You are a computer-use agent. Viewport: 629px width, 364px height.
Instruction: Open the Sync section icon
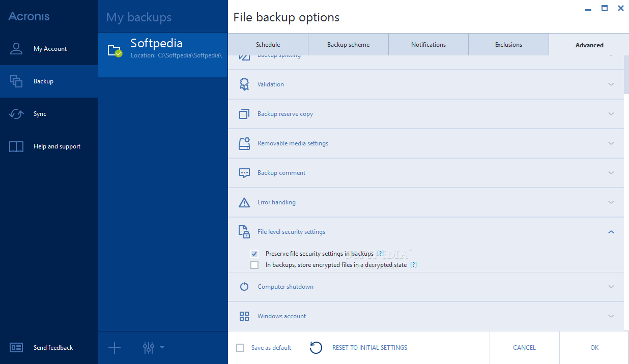(x=16, y=114)
